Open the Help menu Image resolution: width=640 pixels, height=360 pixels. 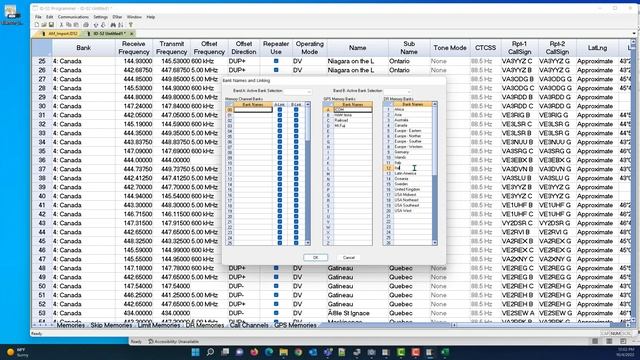click(151, 17)
